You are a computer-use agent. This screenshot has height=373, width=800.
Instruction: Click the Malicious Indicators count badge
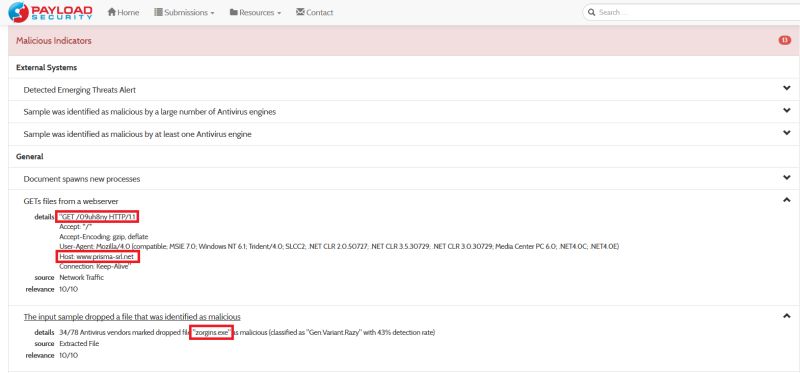785,40
